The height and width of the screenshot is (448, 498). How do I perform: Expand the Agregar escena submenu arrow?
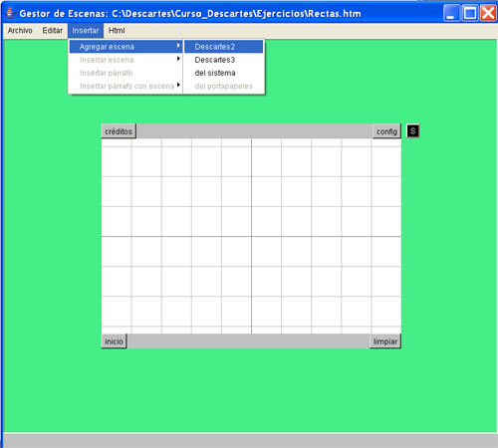click(x=178, y=45)
